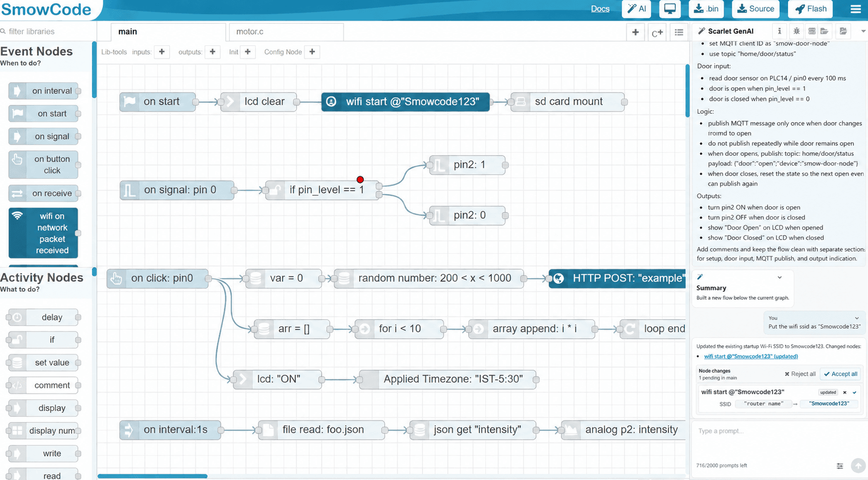Select the if pin_level == 1 node
This screenshot has height=480, width=868.
point(322,190)
